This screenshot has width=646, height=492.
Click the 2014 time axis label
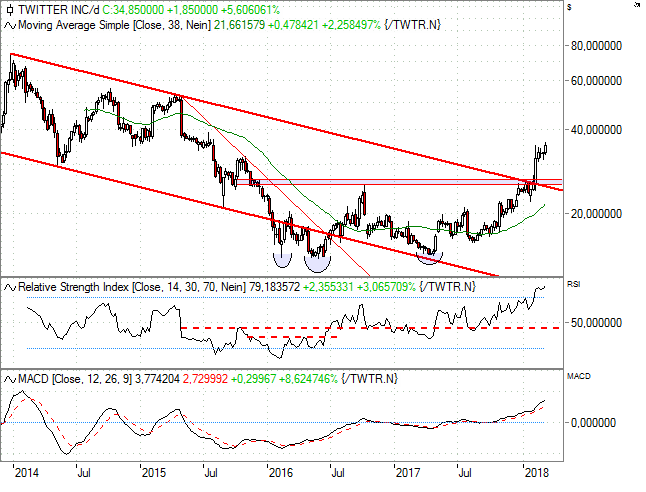(x=27, y=473)
